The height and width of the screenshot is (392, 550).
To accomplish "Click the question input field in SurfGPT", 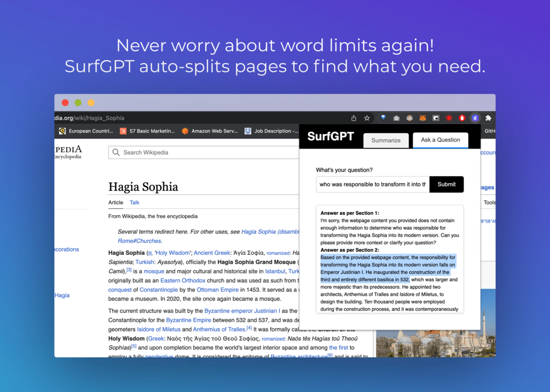I will pyautogui.click(x=373, y=184).
